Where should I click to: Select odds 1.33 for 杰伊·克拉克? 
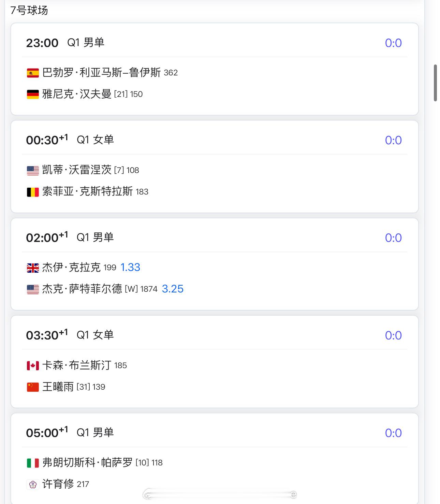pyautogui.click(x=130, y=267)
